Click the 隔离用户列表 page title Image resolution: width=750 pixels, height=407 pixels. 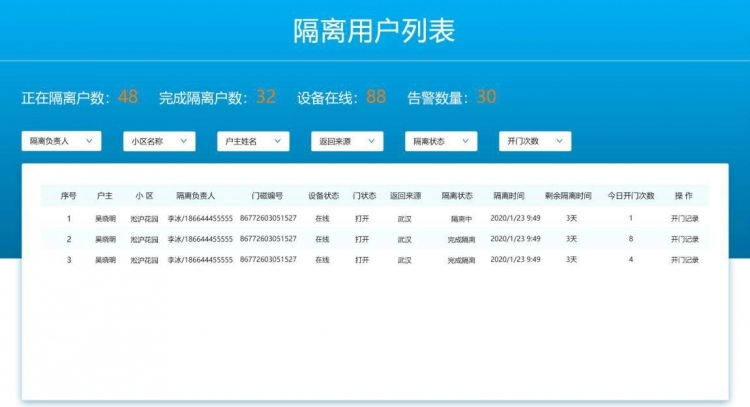pos(374,31)
